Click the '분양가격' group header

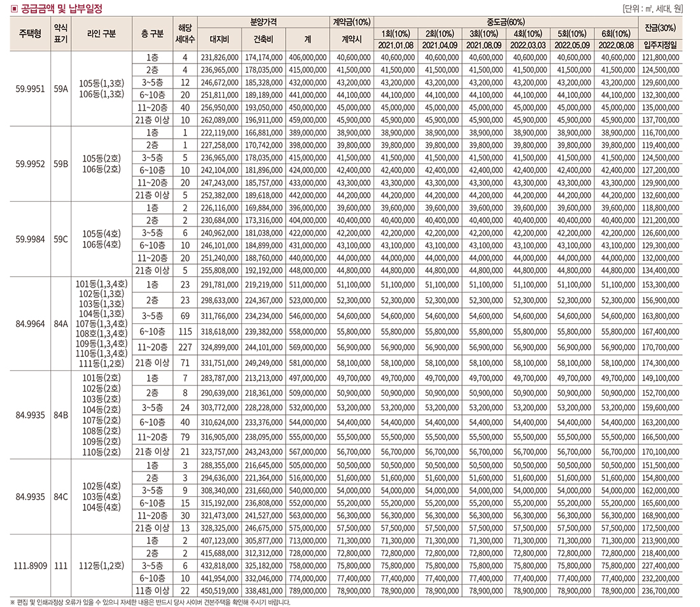point(263,22)
